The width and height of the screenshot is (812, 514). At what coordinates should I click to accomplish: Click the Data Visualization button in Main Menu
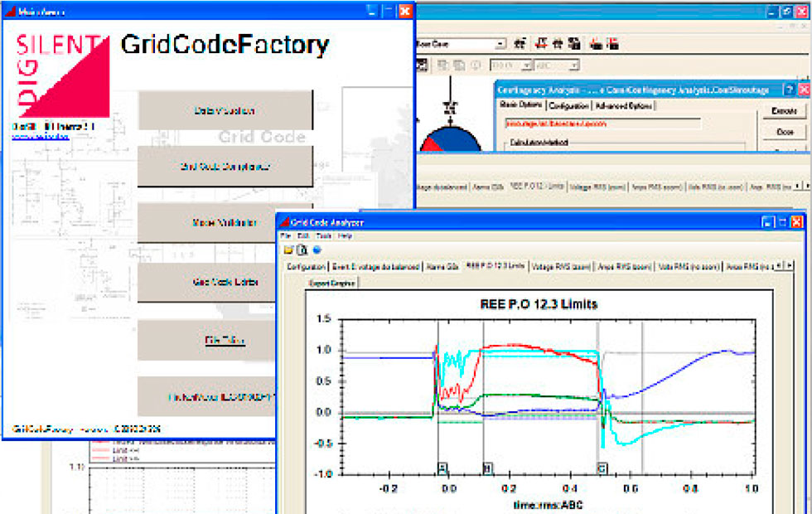(x=225, y=110)
